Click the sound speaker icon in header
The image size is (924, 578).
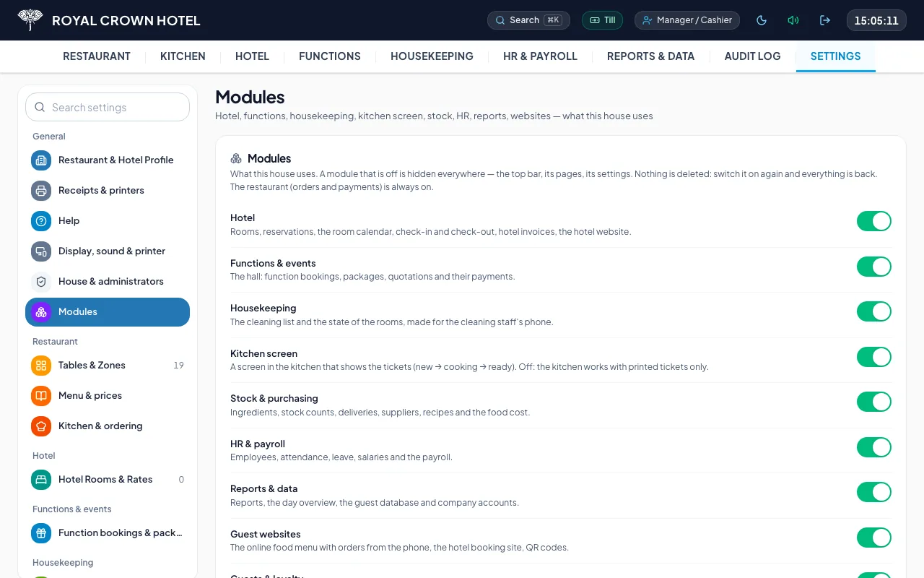tap(793, 20)
